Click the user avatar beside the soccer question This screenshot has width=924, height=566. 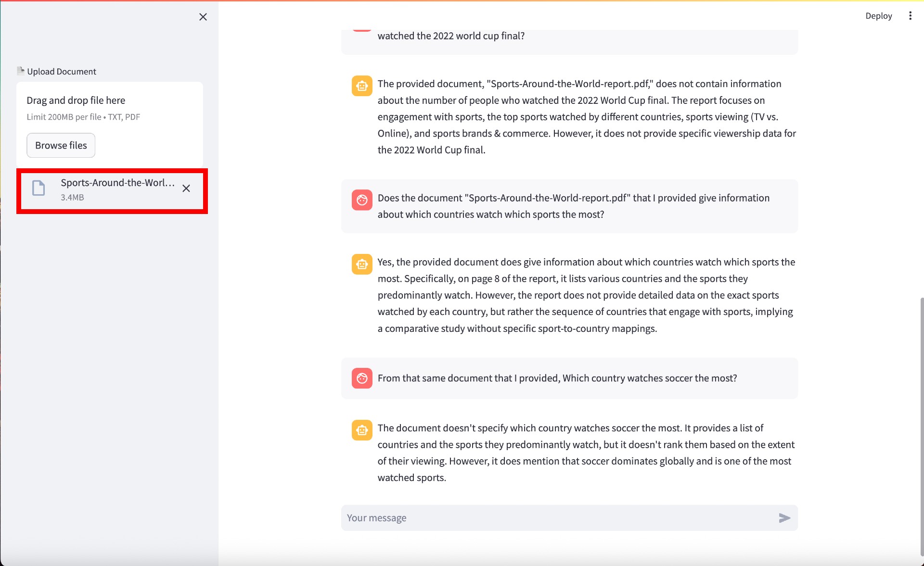(x=362, y=378)
